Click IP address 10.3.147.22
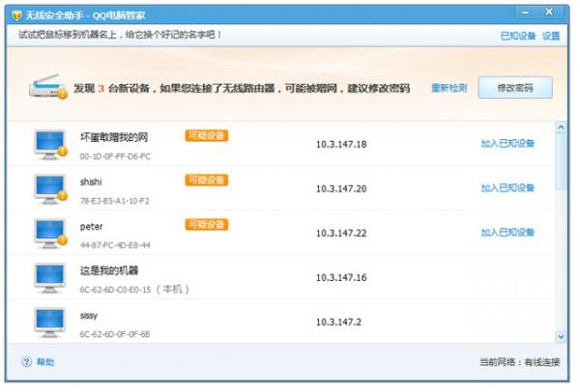The image size is (580, 392). [x=341, y=233]
